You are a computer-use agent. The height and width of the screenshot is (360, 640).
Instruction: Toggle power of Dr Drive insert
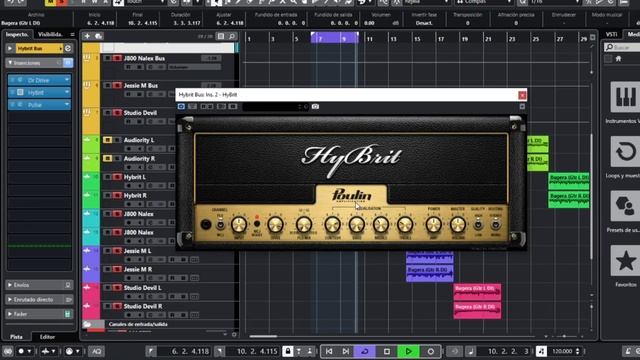tap(12, 80)
